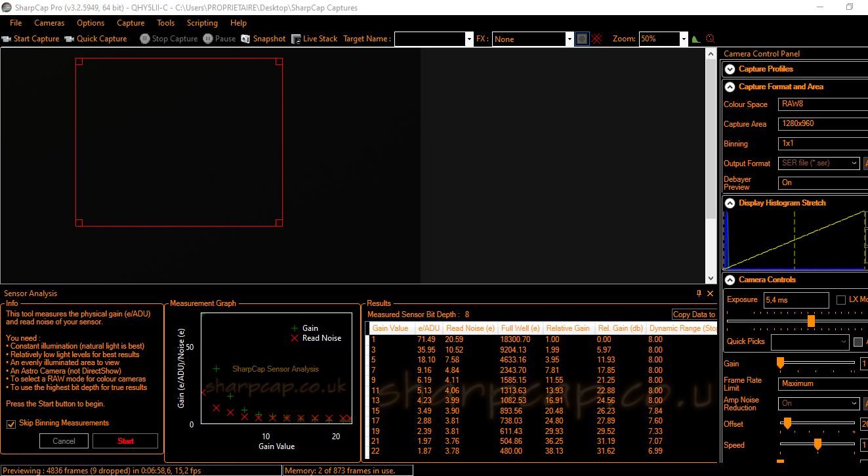The width and height of the screenshot is (868, 476).
Task: Open the Capture Area dropdown
Action: click(823, 123)
